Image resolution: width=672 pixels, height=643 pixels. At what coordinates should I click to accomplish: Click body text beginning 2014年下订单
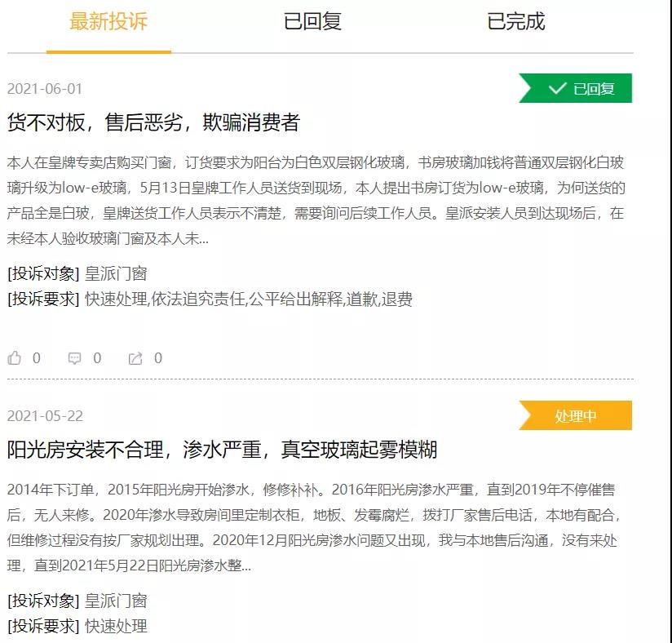click(313, 527)
